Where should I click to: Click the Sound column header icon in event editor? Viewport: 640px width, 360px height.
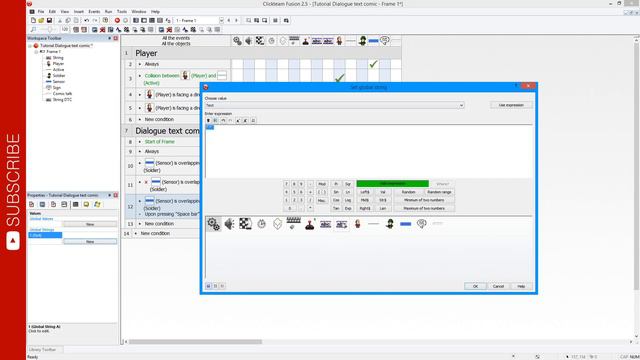tap(249, 40)
